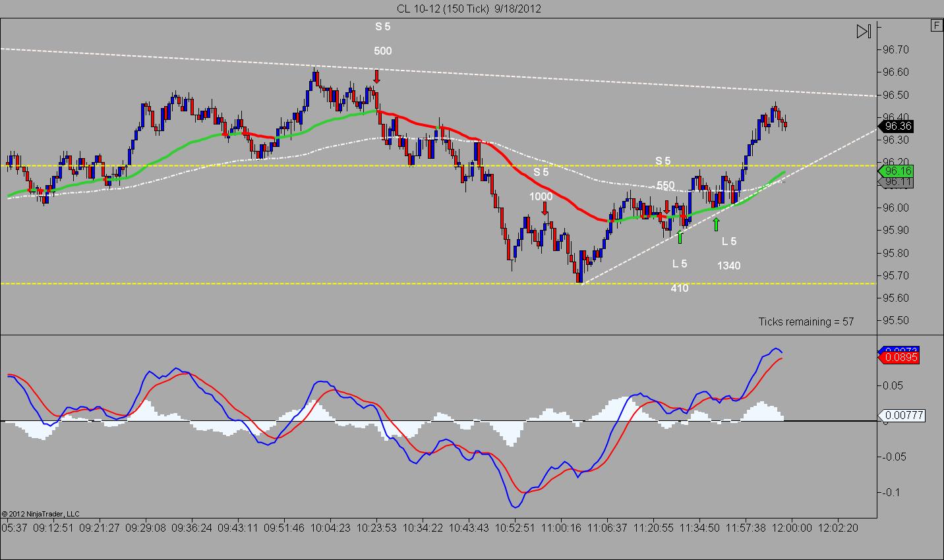The width and height of the screenshot is (944, 560).
Task: Click the 95.60 price axis label
Action: [x=895, y=298]
